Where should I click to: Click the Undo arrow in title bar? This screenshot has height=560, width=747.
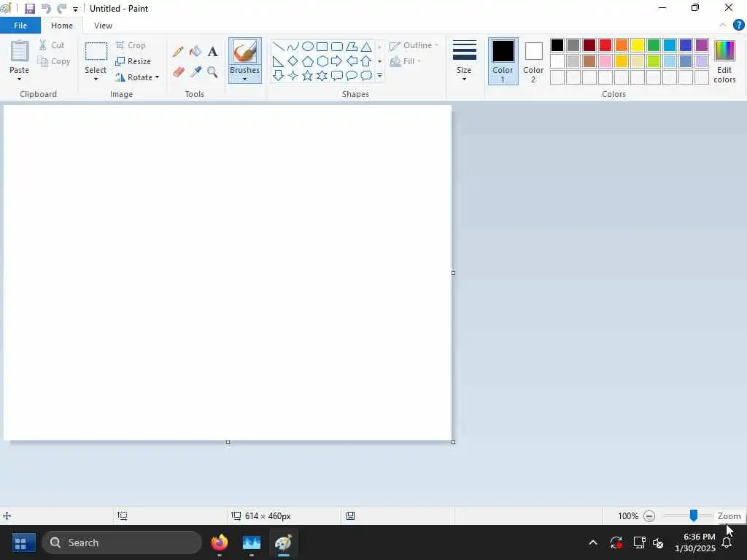coord(46,9)
